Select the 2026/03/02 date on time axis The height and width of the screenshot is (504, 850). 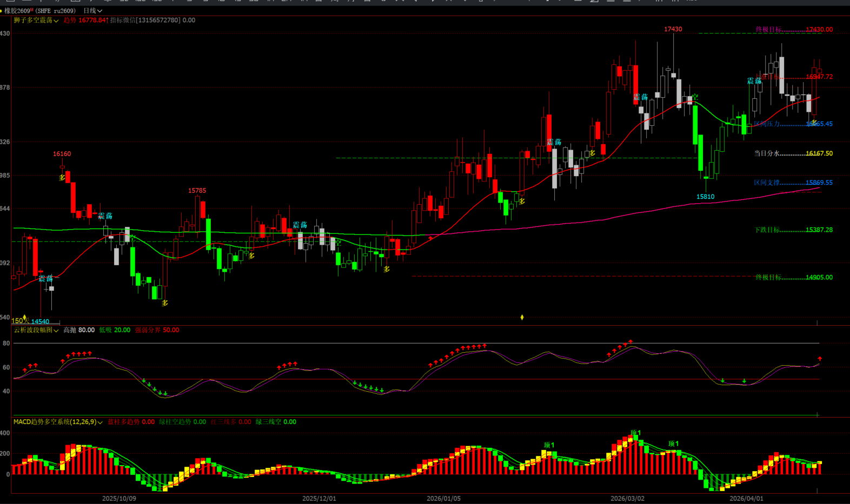pyautogui.click(x=627, y=499)
